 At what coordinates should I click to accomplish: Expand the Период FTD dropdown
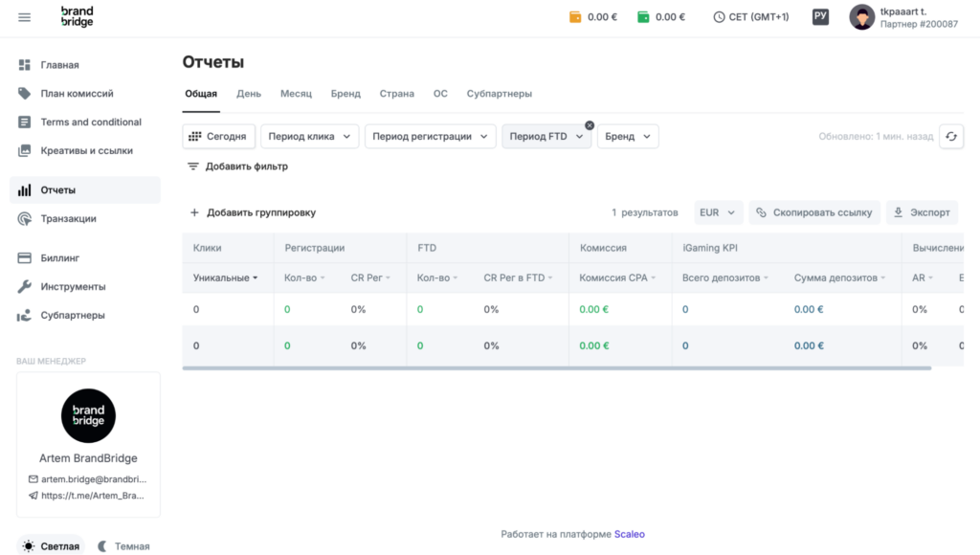coord(546,136)
